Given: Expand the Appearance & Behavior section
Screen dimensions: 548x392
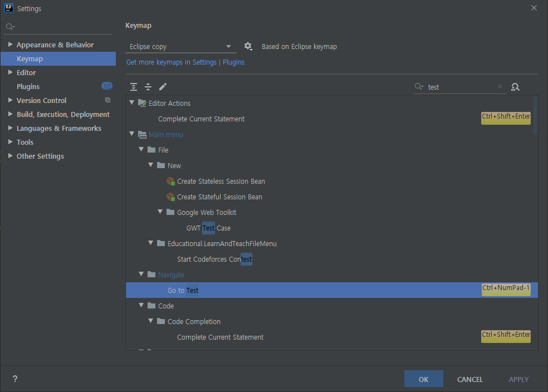Looking at the screenshot, I should (x=11, y=45).
